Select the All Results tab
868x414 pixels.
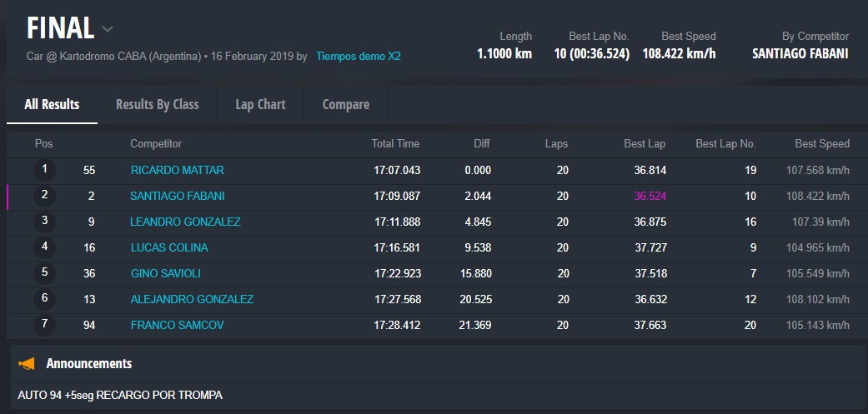pyautogui.click(x=52, y=104)
